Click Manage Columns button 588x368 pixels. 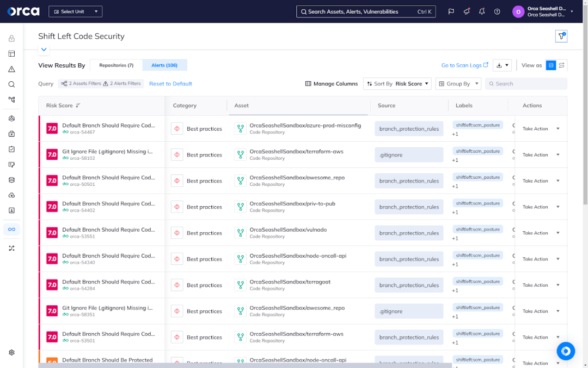(332, 84)
